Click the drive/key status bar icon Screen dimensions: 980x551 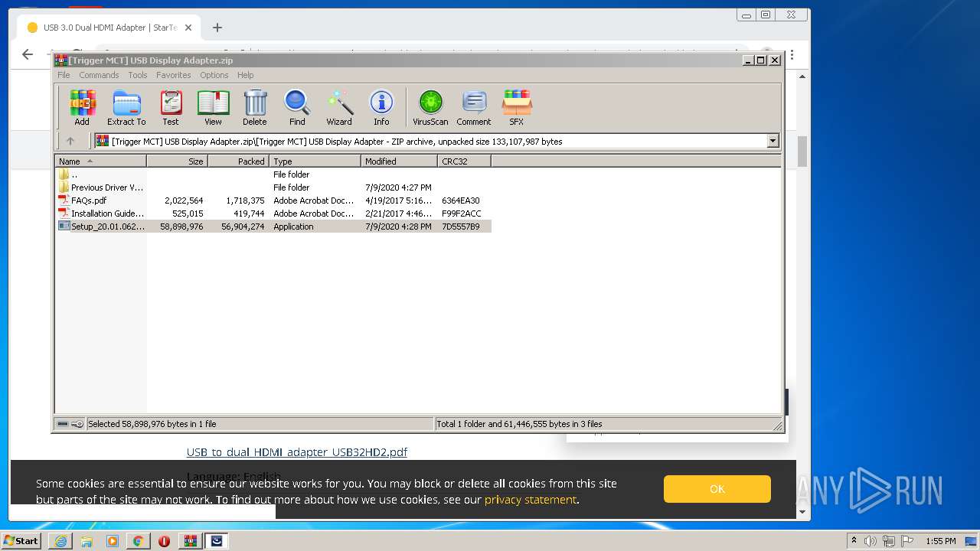(x=70, y=424)
